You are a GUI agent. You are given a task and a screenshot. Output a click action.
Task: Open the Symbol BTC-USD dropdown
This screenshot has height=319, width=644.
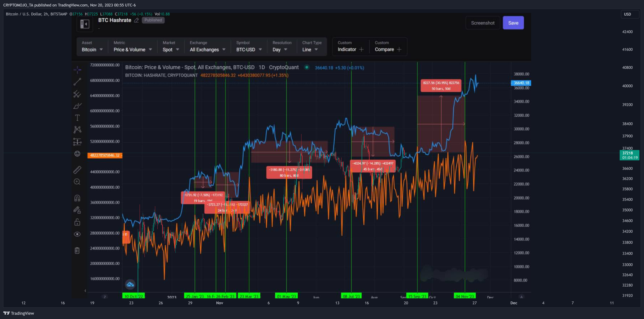pos(249,47)
